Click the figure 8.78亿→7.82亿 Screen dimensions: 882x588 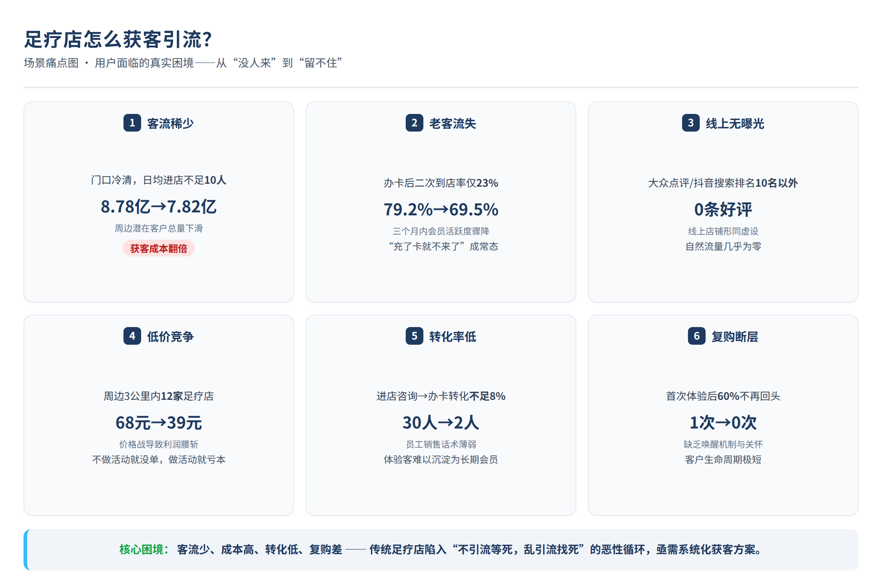[x=159, y=207]
